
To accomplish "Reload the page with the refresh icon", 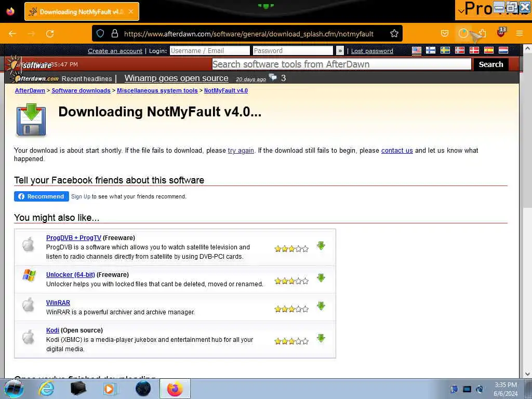I will [50, 34].
